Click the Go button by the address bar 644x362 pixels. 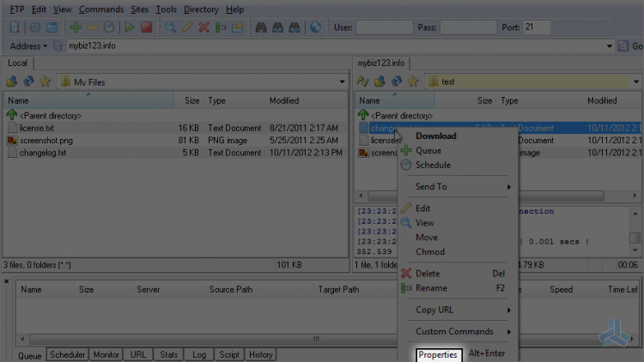[x=631, y=46]
